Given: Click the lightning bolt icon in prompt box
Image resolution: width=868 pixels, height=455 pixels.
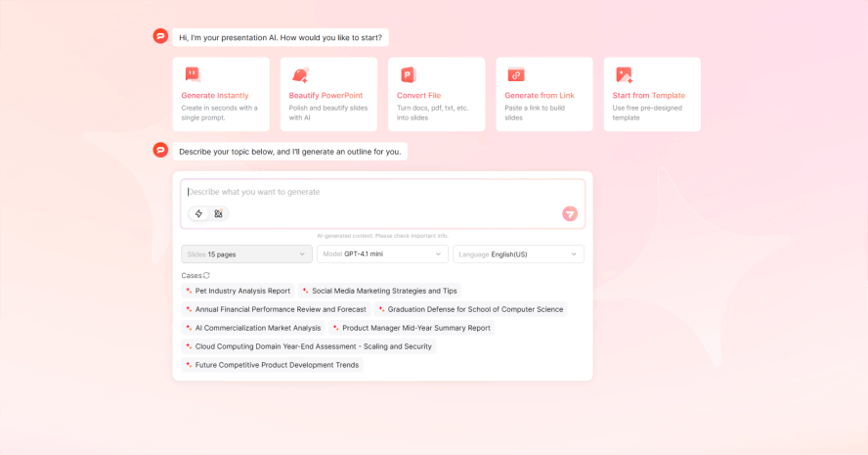Looking at the screenshot, I should click(x=199, y=213).
